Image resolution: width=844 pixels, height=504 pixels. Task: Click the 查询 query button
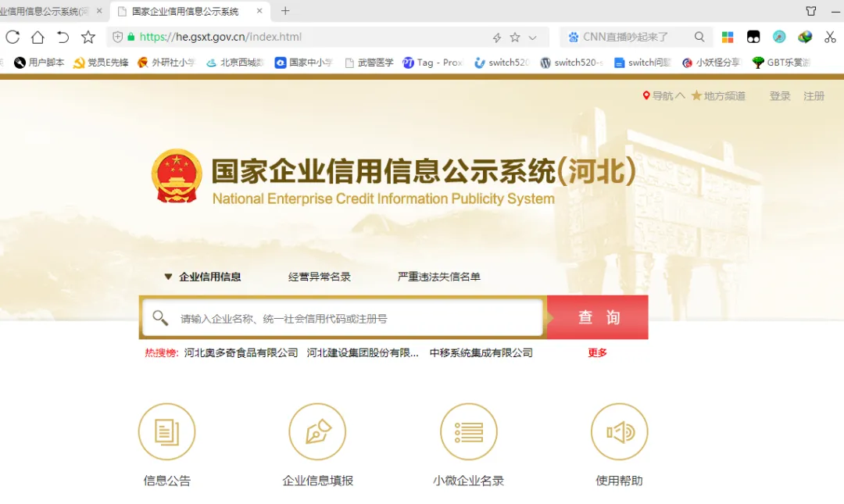(596, 317)
